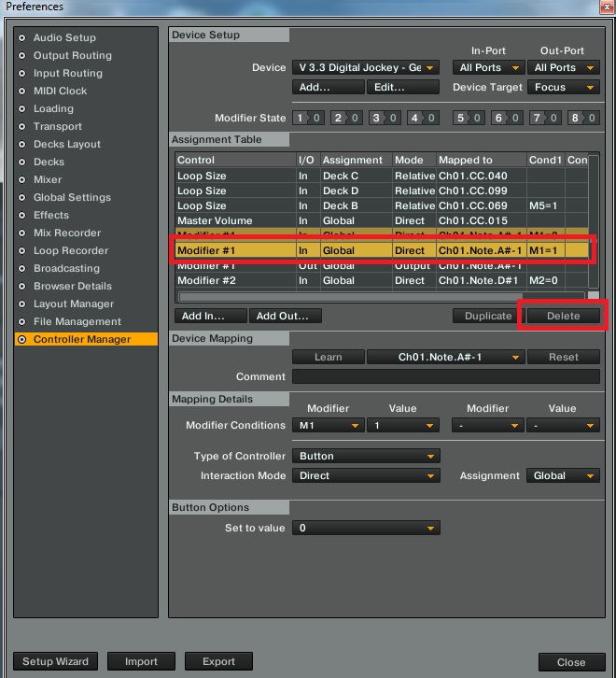Select the Modifier #2 row

(x=382, y=280)
